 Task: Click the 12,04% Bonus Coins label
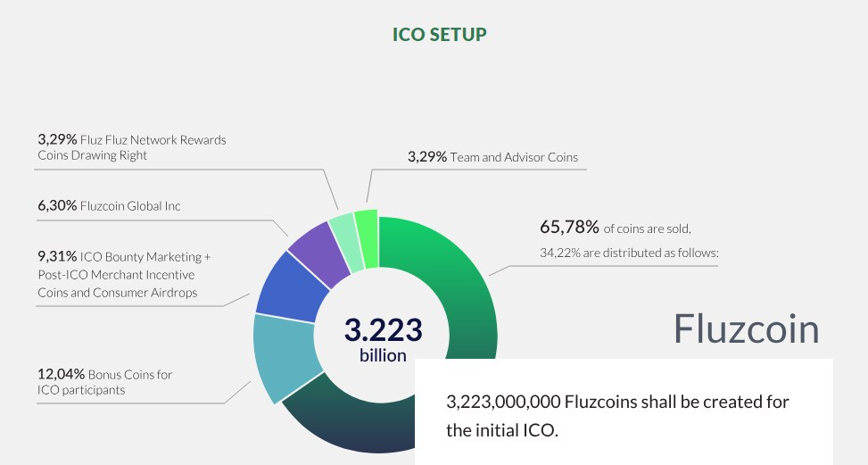104,382
